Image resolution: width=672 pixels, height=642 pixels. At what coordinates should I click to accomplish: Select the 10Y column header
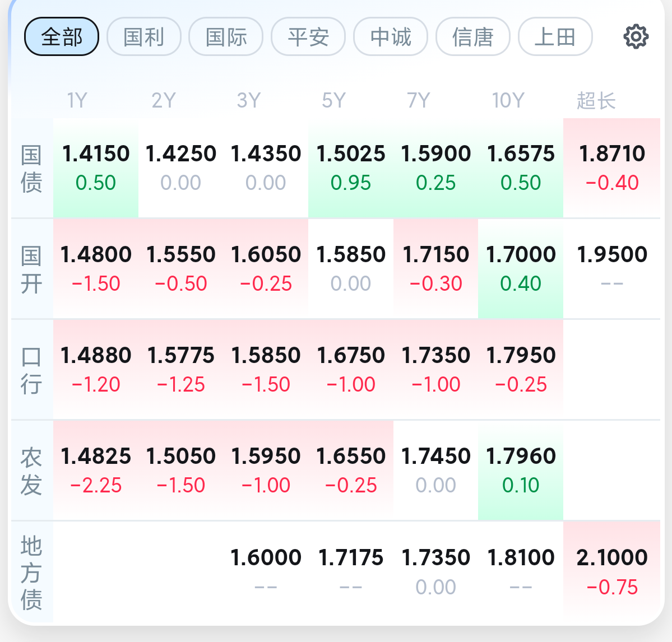point(508,101)
